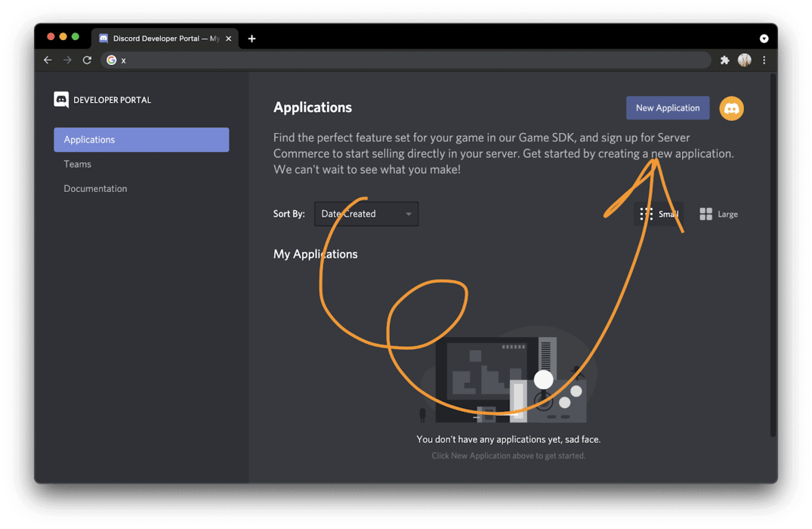812x529 pixels.
Task: Click the Discord logo beside Developer Portal
Action: [x=61, y=100]
